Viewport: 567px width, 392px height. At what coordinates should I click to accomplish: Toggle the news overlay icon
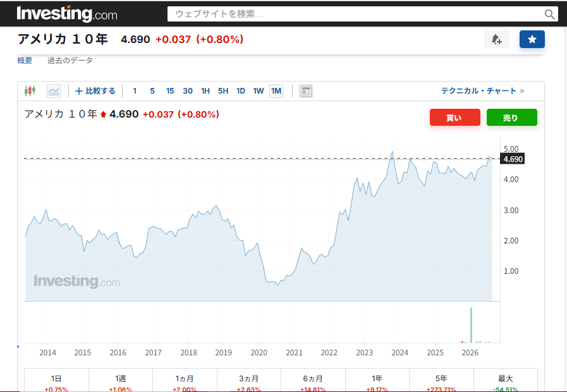point(306,91)
